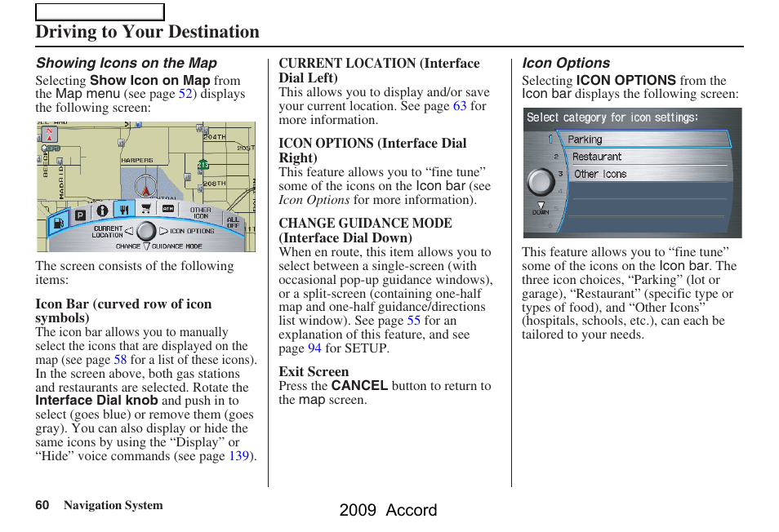Click the route 213 highway shield

tap(203, 164)
